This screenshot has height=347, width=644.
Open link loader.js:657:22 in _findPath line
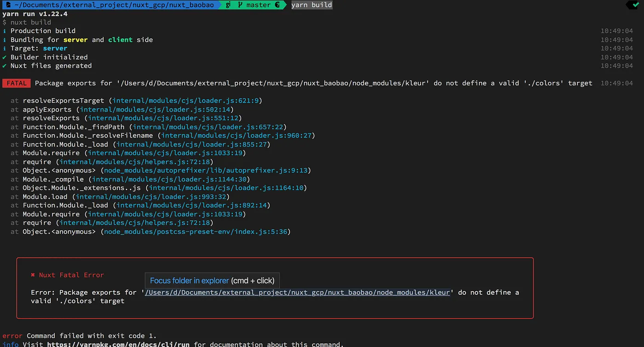(208, 127)
